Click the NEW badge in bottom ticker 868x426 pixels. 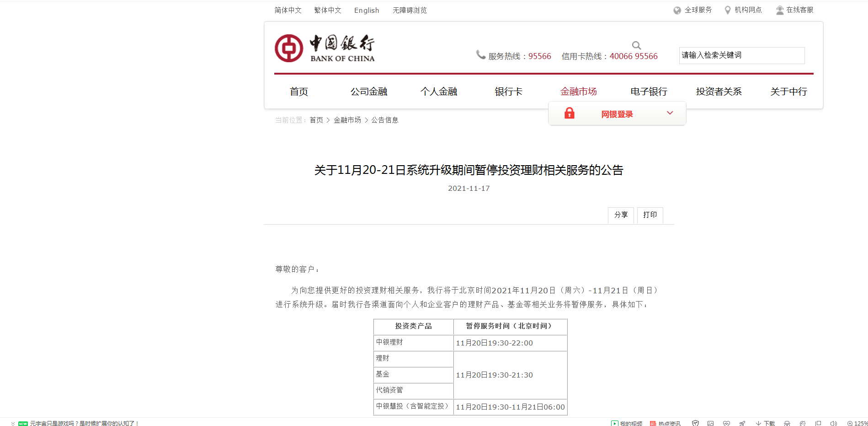(23, 424)
